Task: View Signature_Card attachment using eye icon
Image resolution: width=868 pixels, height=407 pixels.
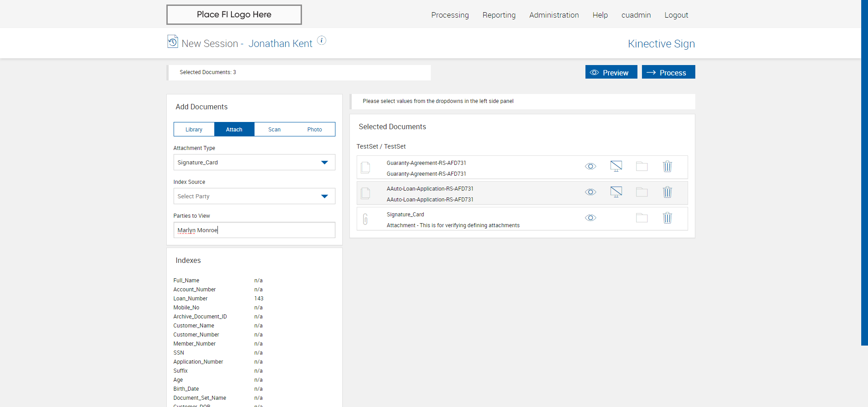Action: (590, 218)
